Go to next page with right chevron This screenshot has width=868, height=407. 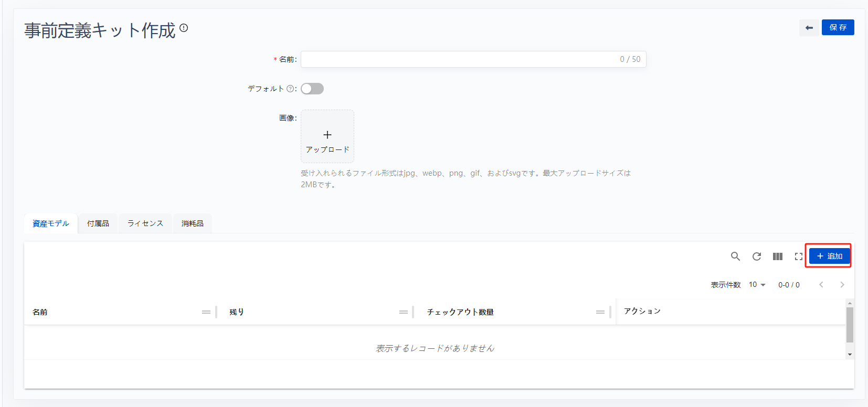pos(842,285)
